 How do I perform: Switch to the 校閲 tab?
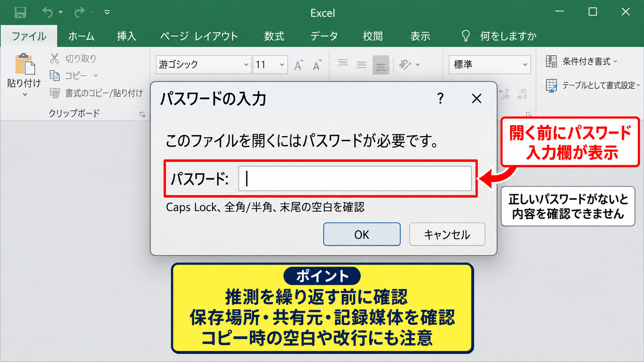(373, 36)
